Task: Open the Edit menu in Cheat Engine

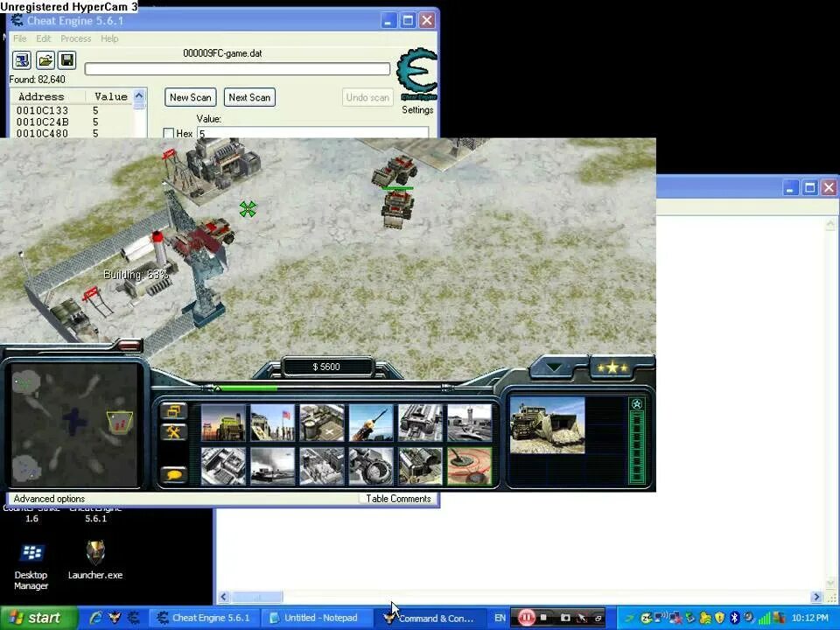Action: coord(44,38)
